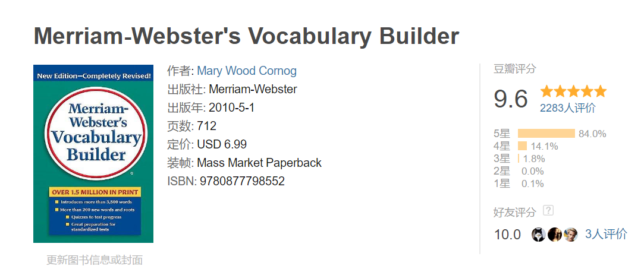Click the first friend avatar with black cat
Viewport: 644px width, 269px height.
point(539,234)
